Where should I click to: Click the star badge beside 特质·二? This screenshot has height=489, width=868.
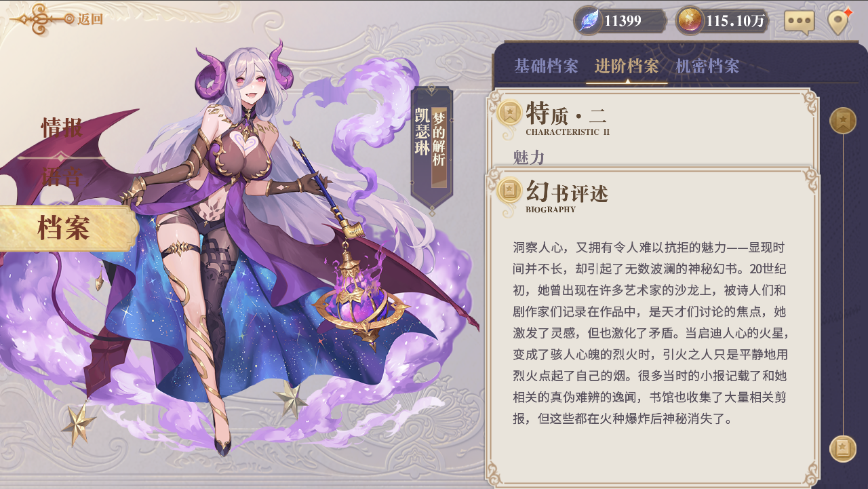tap(509, 113)
